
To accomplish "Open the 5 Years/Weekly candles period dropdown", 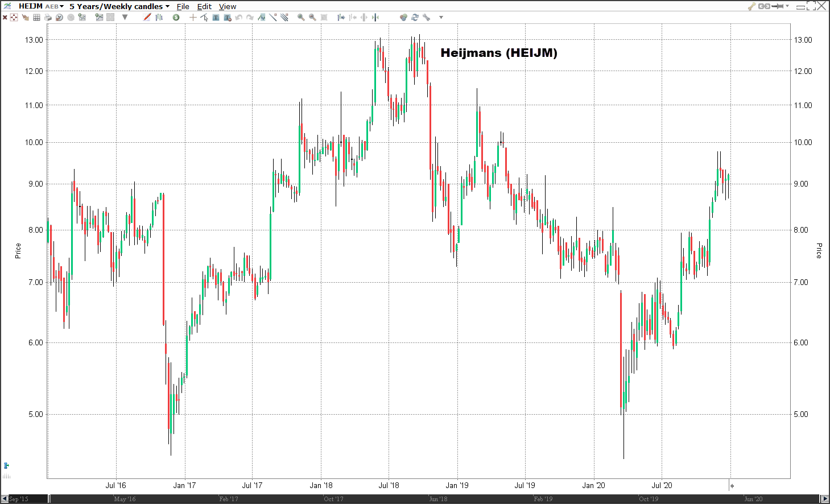I will pyautogui.click(x=119, y=6).
